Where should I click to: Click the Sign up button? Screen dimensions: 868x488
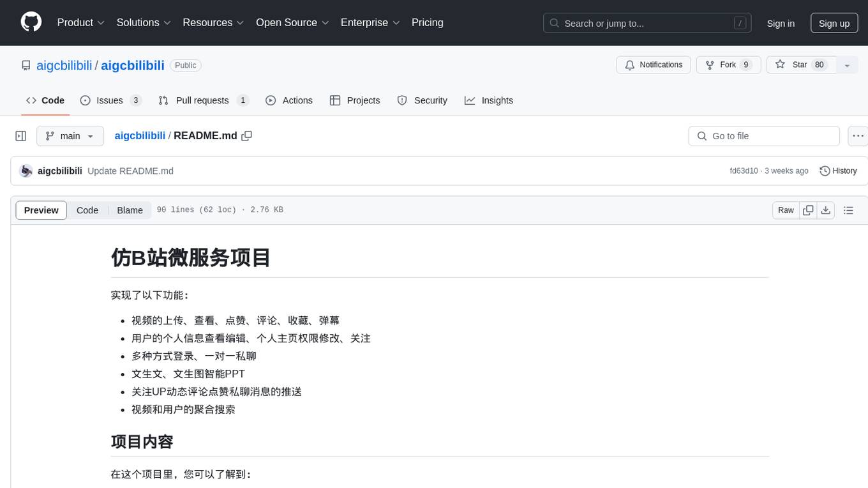[x=834, y=23]
